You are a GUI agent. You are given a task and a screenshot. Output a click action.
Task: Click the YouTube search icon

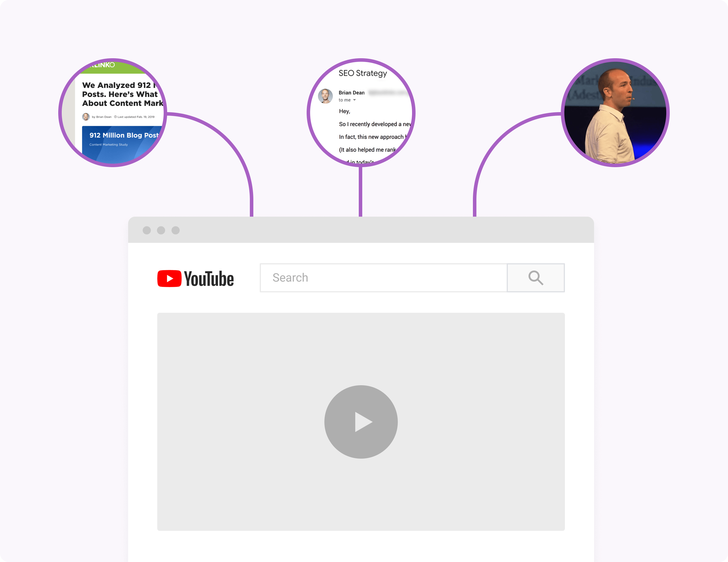click(x=535, y=278)
